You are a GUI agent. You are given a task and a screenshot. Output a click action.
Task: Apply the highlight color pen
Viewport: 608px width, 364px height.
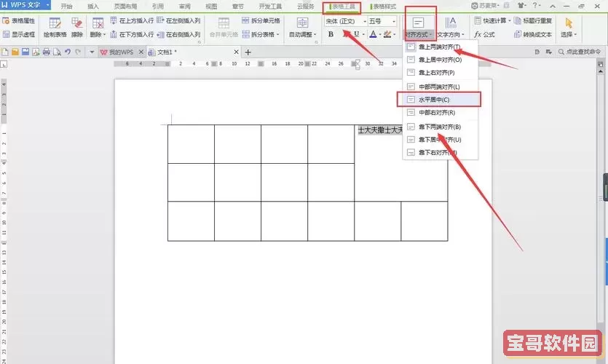(387, 34)
